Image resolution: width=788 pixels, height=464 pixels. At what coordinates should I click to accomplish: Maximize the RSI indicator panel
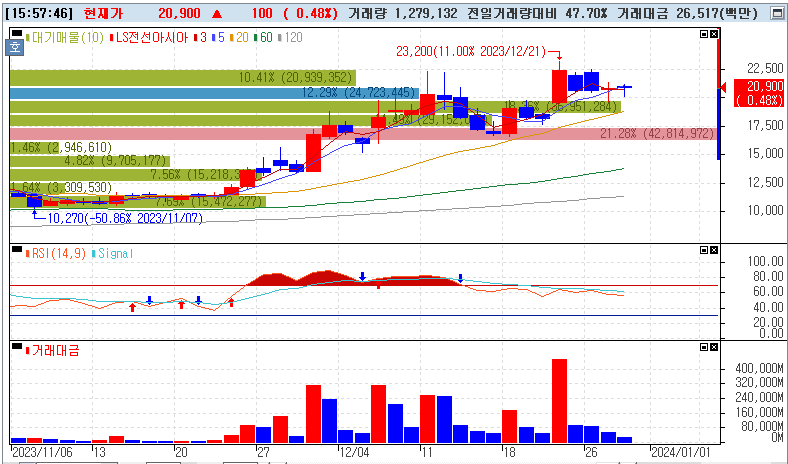[x=704, y=250]
